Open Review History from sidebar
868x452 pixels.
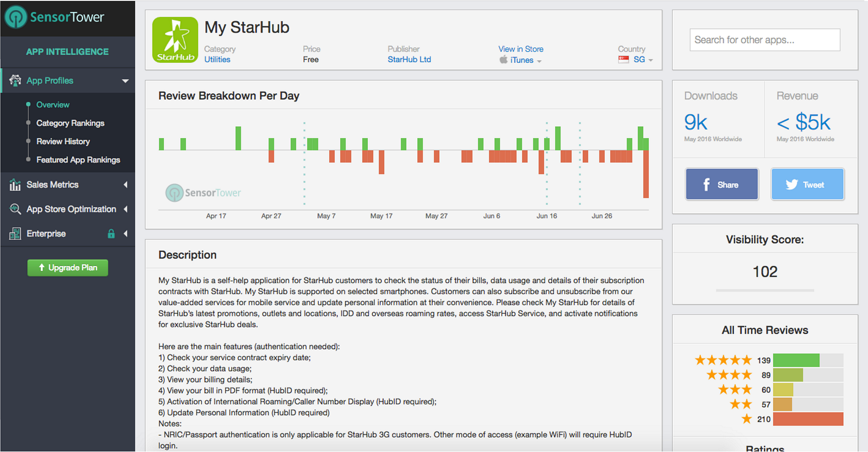63,141
